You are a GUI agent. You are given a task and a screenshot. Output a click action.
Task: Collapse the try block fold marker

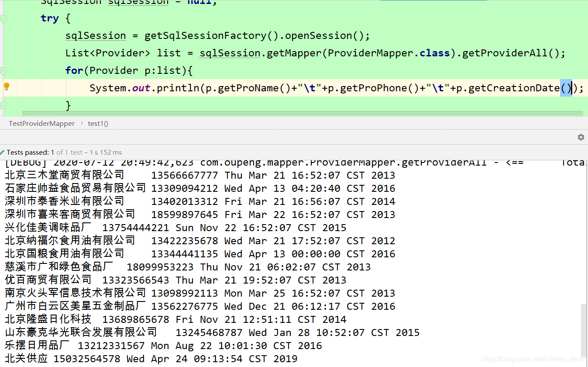tap(3, 18)
